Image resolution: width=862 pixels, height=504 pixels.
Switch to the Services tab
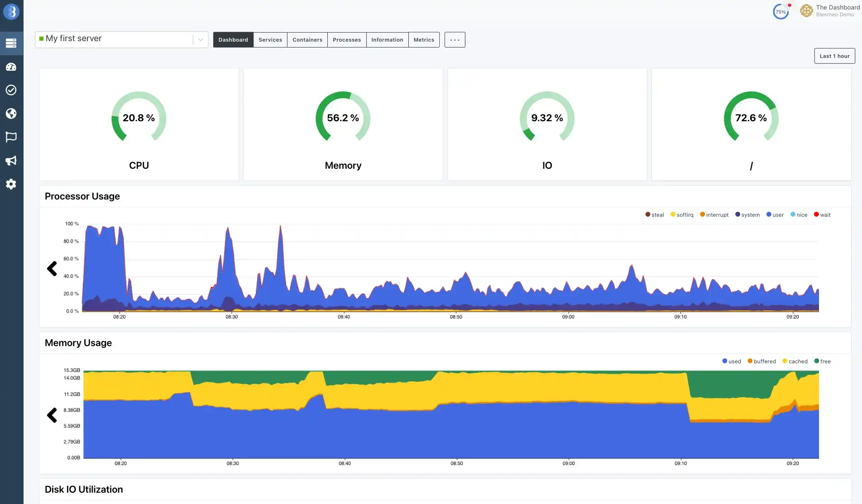tap(270, 40)
